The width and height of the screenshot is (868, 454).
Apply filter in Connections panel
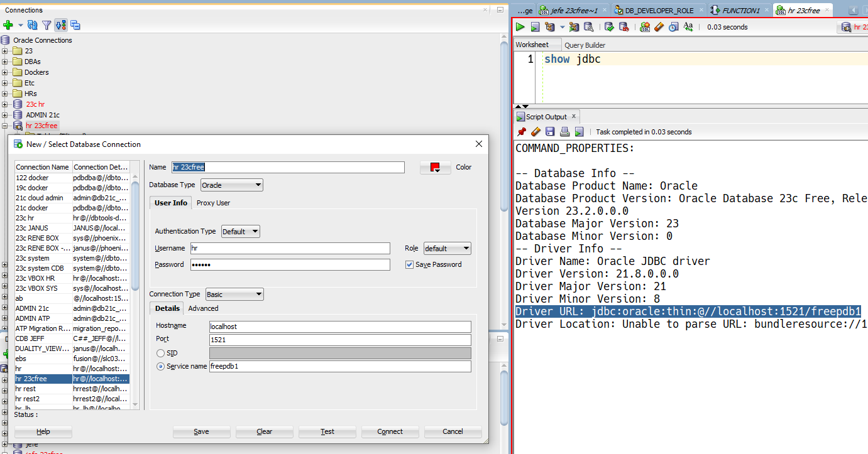[47, 25]
